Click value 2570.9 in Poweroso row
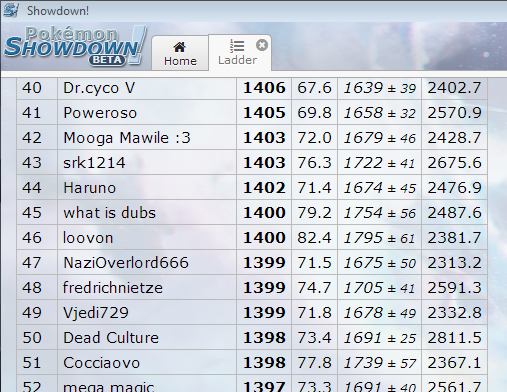This screenshot has height=392, width=507. pyautogui.click(x=454, y=113)
